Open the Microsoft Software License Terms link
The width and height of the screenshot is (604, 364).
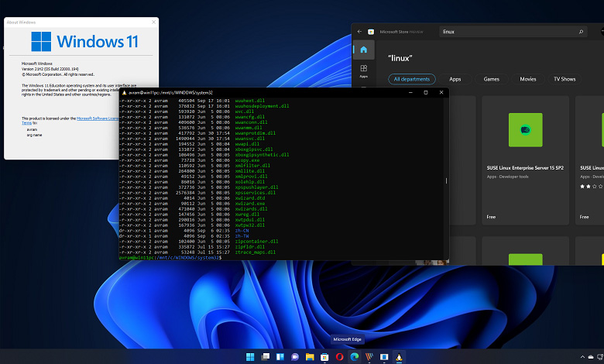97,118
